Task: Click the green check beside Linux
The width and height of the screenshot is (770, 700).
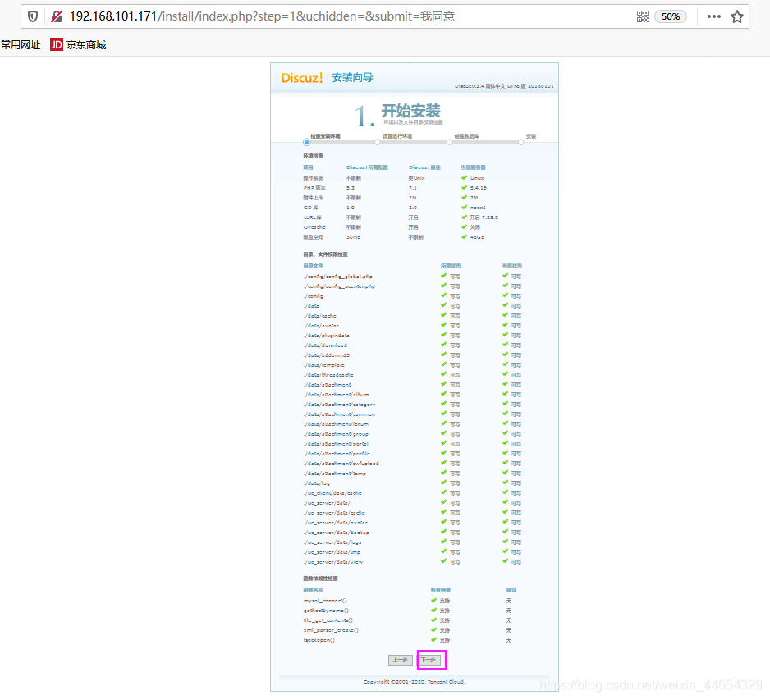Action: click(464, 178)
